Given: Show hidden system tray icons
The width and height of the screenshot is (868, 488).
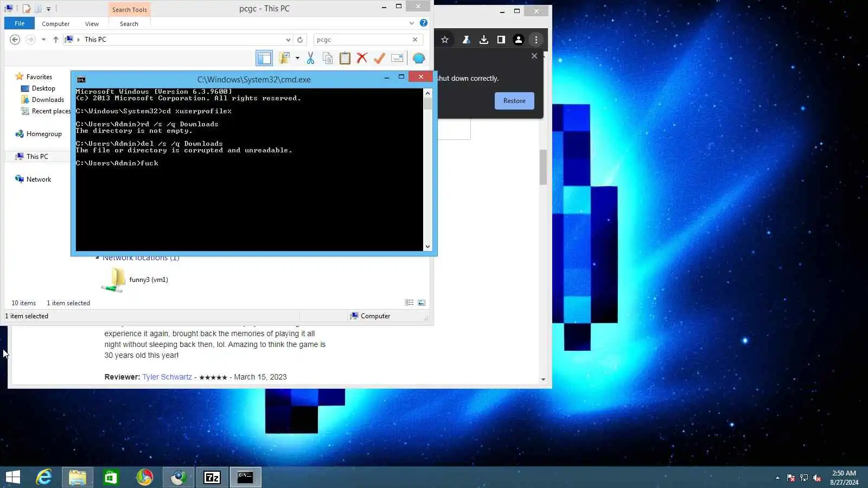Looking at the screenshot, I should click(777, 478).
